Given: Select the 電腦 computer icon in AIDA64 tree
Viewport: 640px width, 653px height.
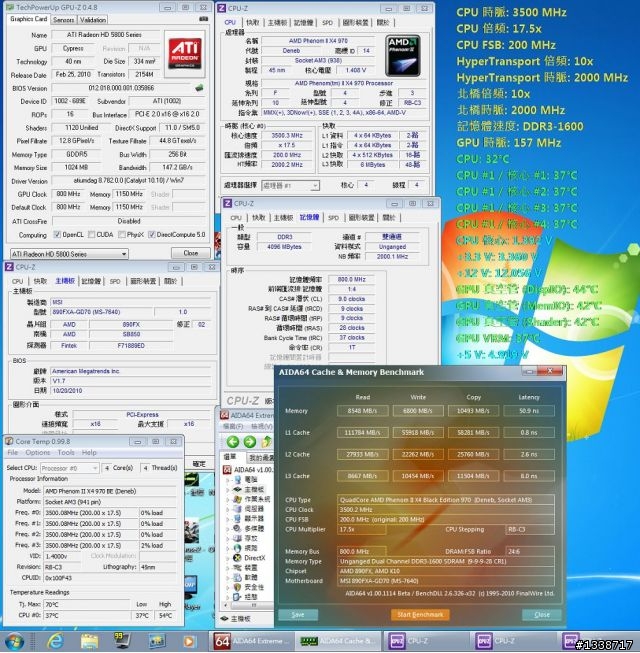Looking at the screenshot, I should (237, 480).
